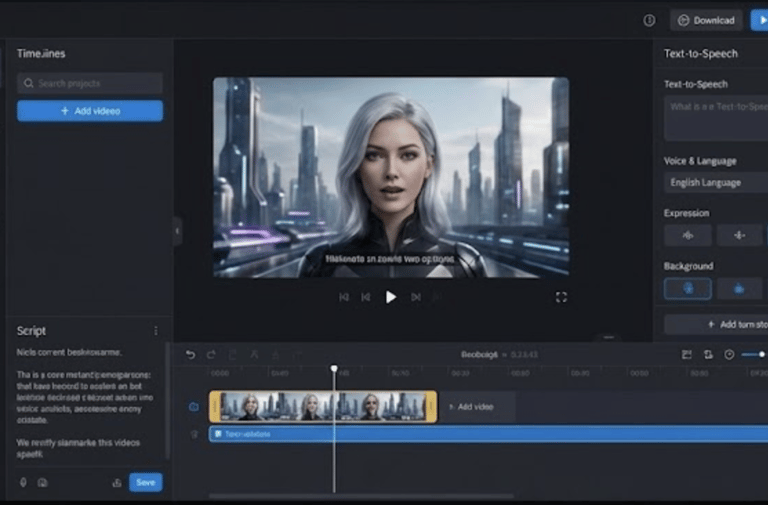Toggle the audio track icon
This screenshot has width=768, height=505.
coord(194,434)
